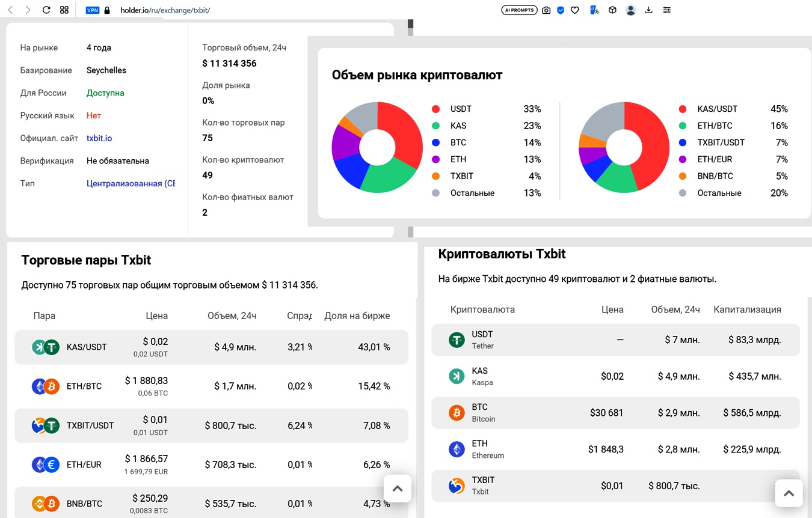Click the USDT Tether name in cryptocurrency table

coord(483,340)
